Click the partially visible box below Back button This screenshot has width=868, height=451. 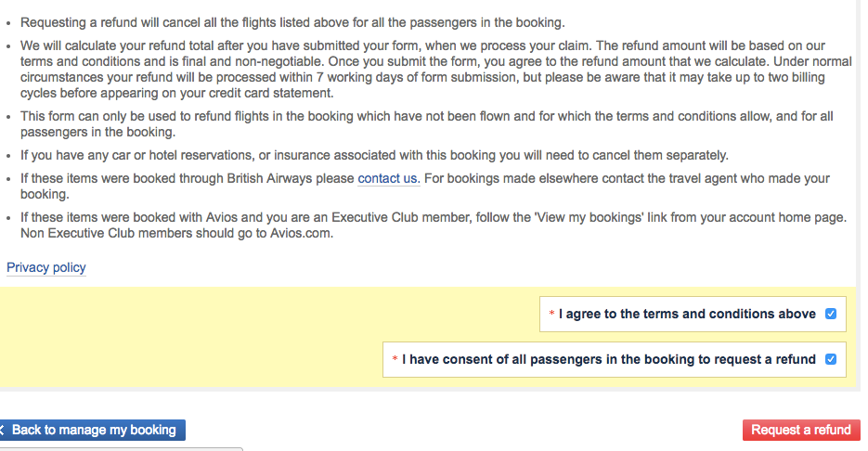(x=121, y=448)
